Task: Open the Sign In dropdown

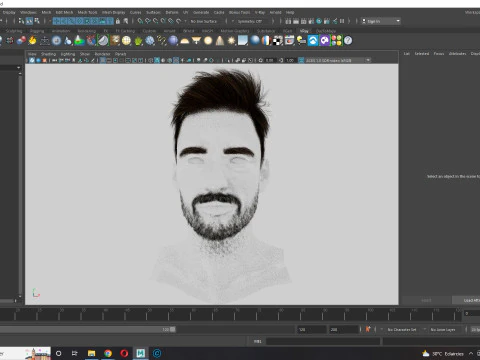Action: click(381, 21)
